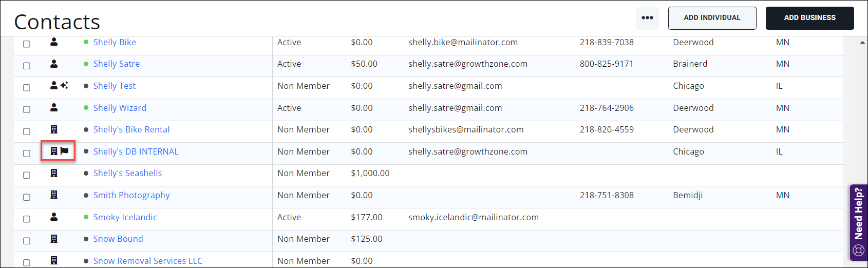Open the three-dot more actions menu
868x268 pixels.
(x=647, y=18)
